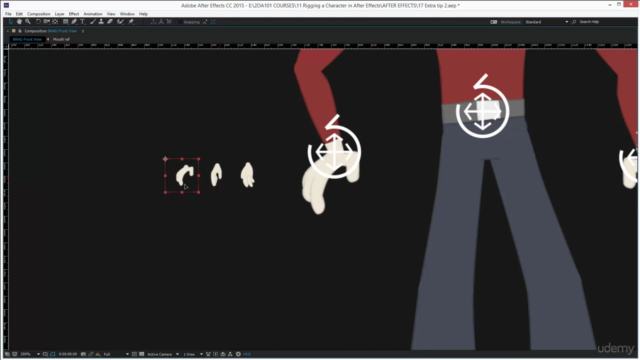The width and height of the screenshot is (640, 360).
Task: Open the Composition panel menu icon
Action: click(x=83, y=31)
